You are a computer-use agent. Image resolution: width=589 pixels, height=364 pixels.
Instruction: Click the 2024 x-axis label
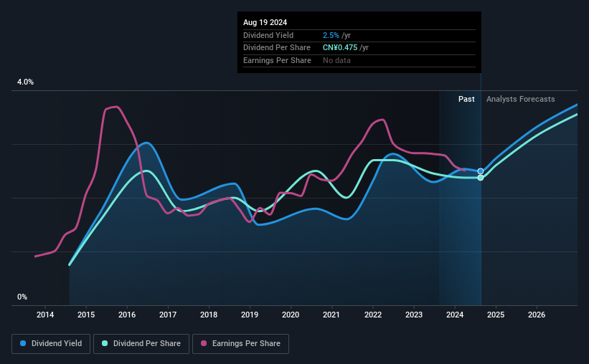click(x=455, y=315)
